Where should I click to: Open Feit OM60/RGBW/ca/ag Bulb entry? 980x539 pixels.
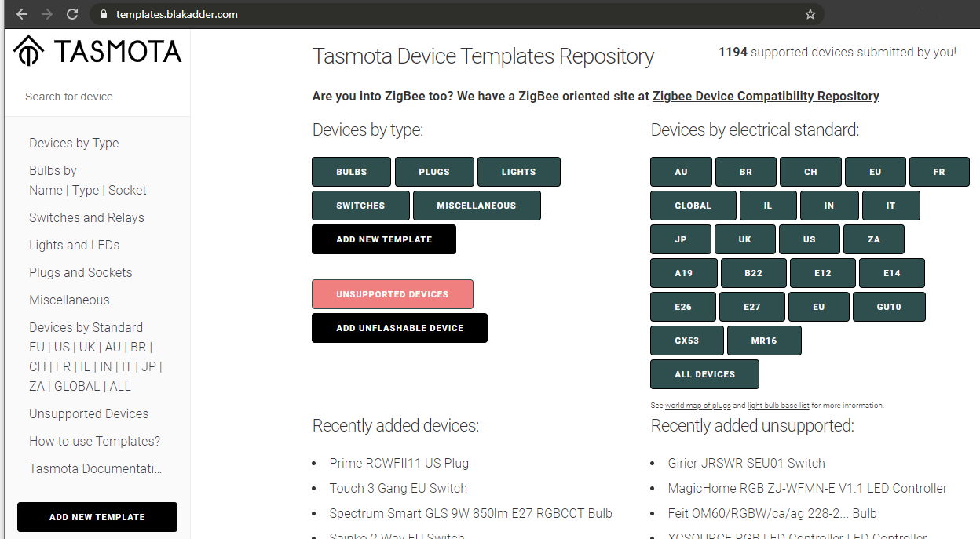pyautogui.click(x=773, y=513)
